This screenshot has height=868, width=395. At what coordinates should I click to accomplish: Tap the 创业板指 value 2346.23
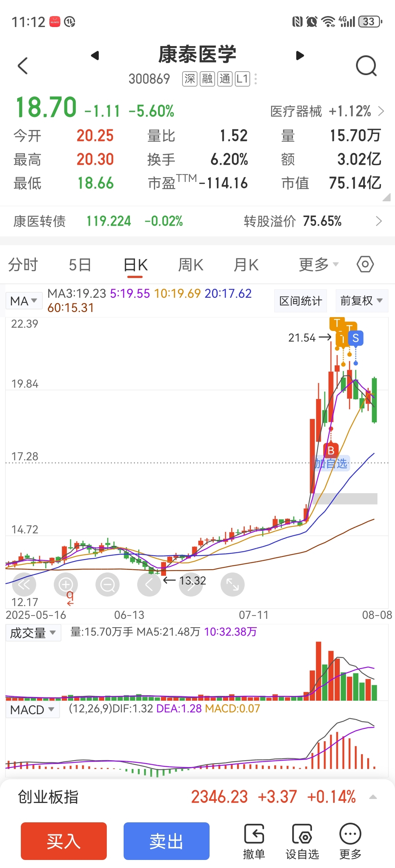pos(219,797)
